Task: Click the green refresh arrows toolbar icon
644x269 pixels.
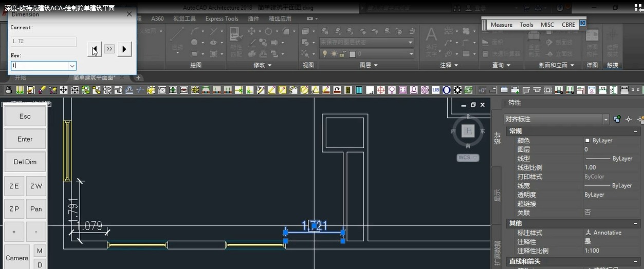Action: (x=468, y=90)
